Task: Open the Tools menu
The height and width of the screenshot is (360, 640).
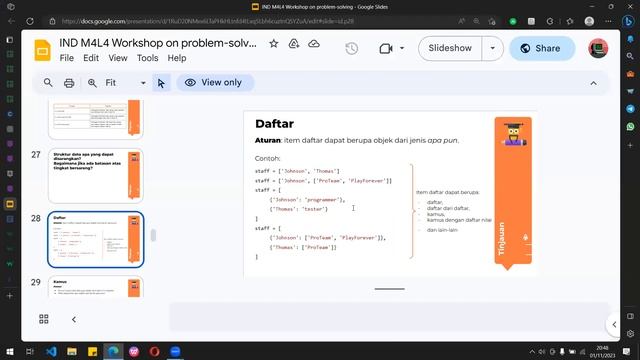Action: [x=147, y=58]
